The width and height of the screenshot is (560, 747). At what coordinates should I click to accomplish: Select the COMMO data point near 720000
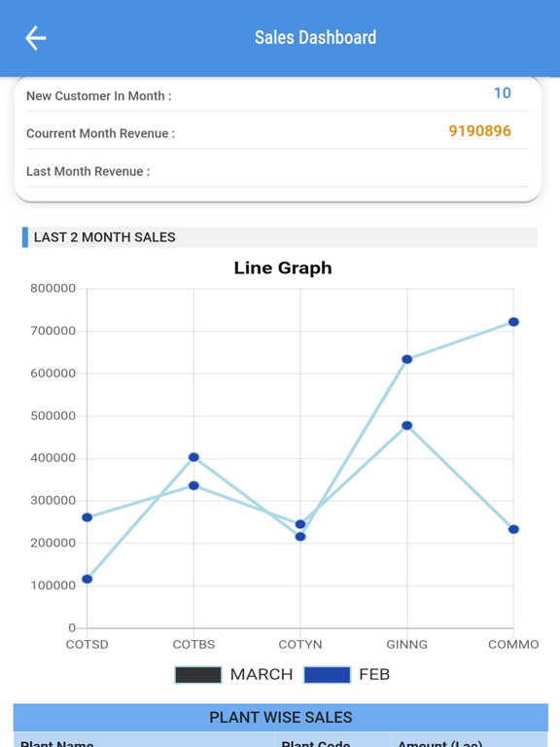pyautogui.click(x=513, y=322)
